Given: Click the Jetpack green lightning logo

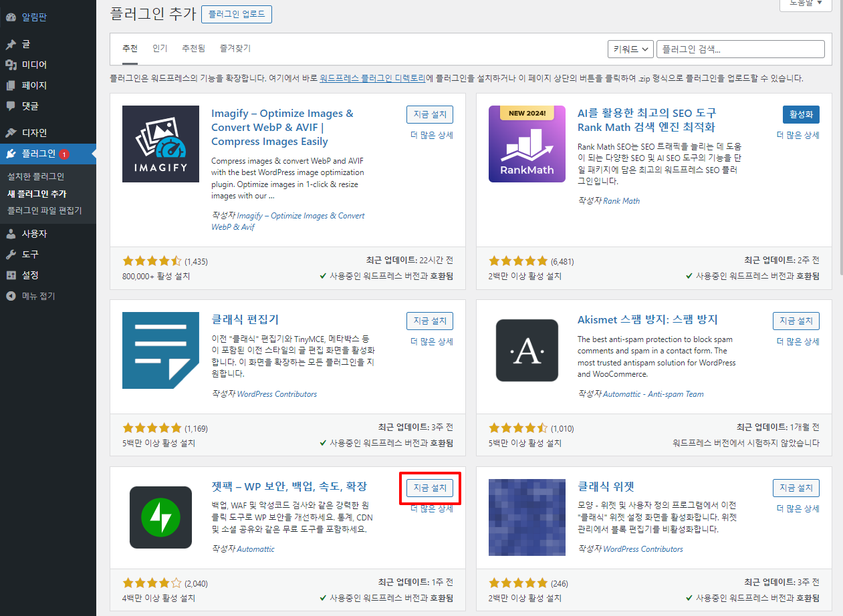Looking at the screenshot, I should click(160, 517).
